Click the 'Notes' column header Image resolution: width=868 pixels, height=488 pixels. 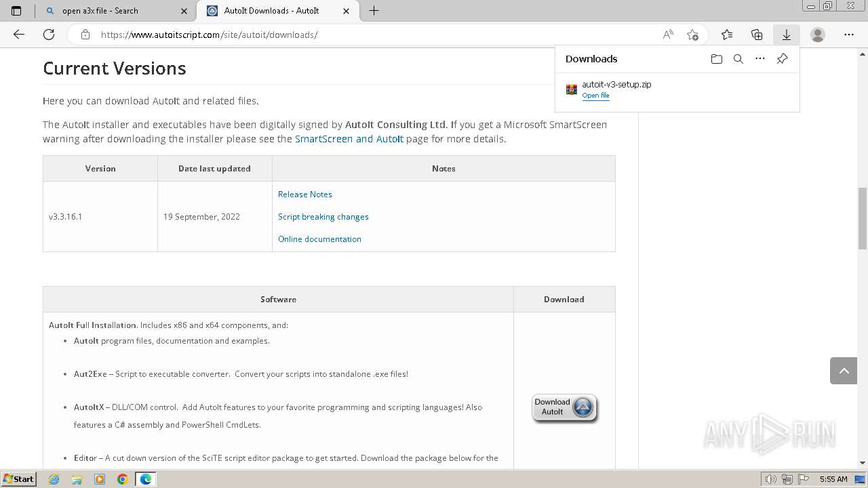(x=443, y=169)
